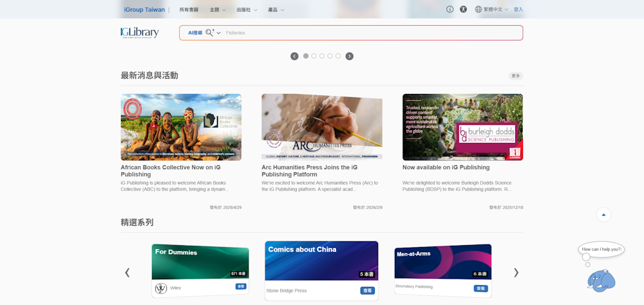Go to previous banner slide arrow

click(x=294, y=56)
